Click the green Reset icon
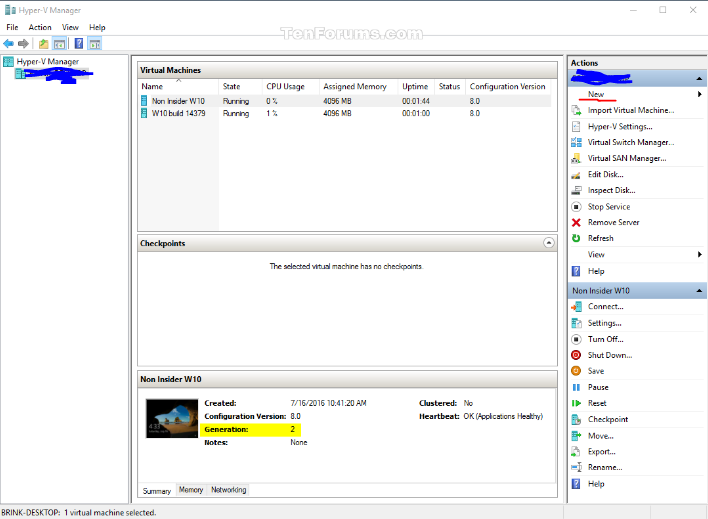This screenshot has height=519, width=708. pyautogui.click(x=576, y=403)
